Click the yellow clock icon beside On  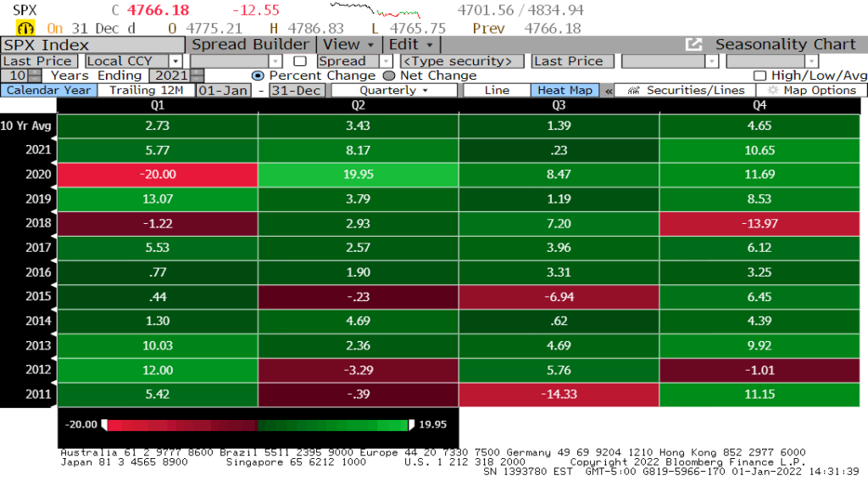(25, 28)
